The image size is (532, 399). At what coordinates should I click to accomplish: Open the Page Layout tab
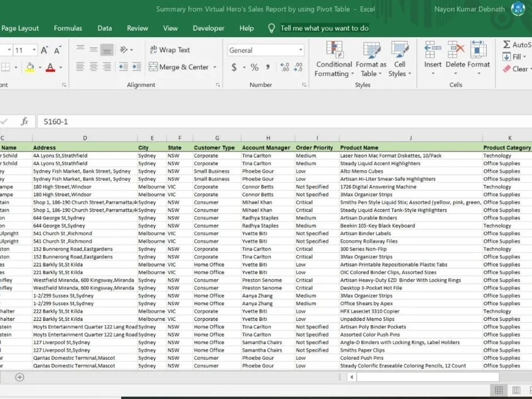pyautogui.click(x=20, y=28)
